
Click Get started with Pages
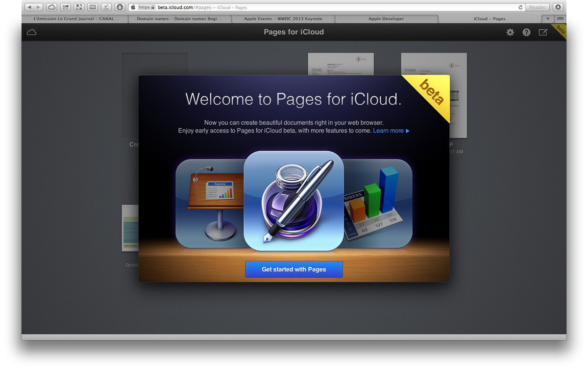(x=294, y=269)
